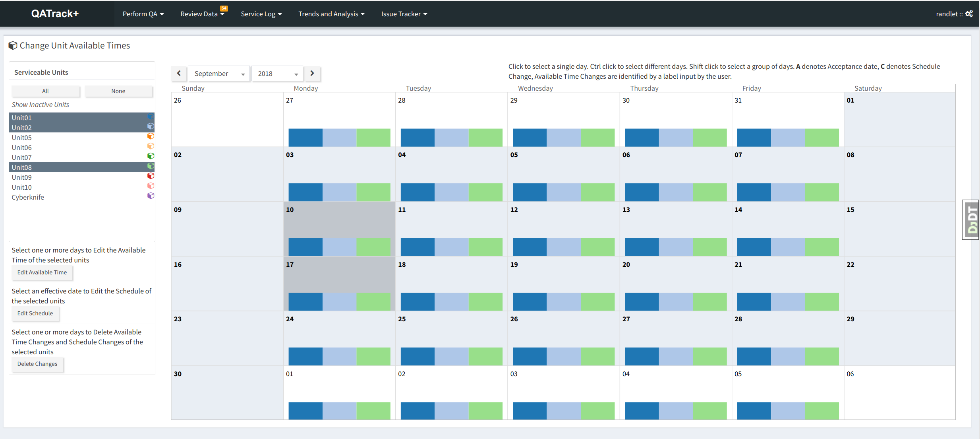Select Cyberknife in the units list

click(82, 197)
